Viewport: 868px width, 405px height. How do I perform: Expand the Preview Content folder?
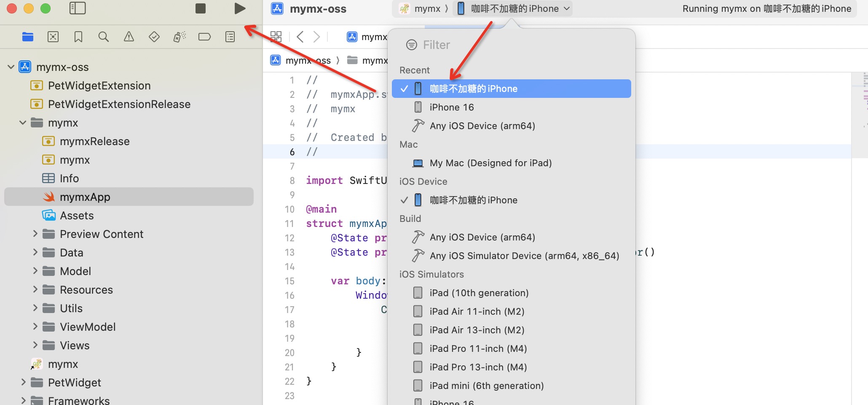[x=35, y=234]
